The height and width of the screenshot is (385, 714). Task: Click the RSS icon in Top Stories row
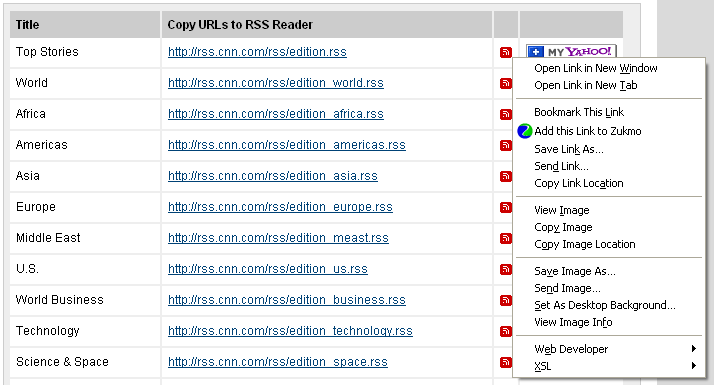(x=505, y=52)
